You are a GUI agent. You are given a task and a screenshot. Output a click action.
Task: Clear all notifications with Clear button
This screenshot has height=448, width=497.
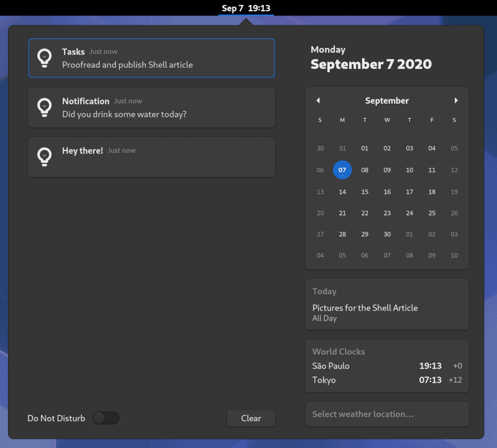(251, 418)
